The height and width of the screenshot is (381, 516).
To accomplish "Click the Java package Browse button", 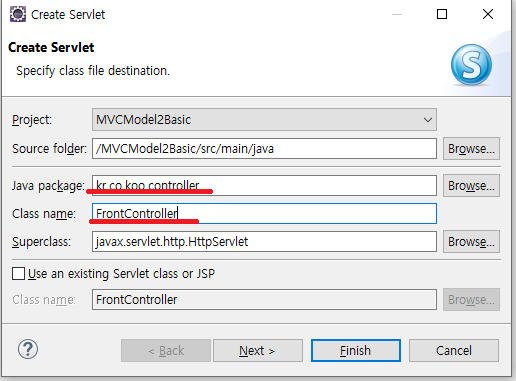I will tap(471, 186).
